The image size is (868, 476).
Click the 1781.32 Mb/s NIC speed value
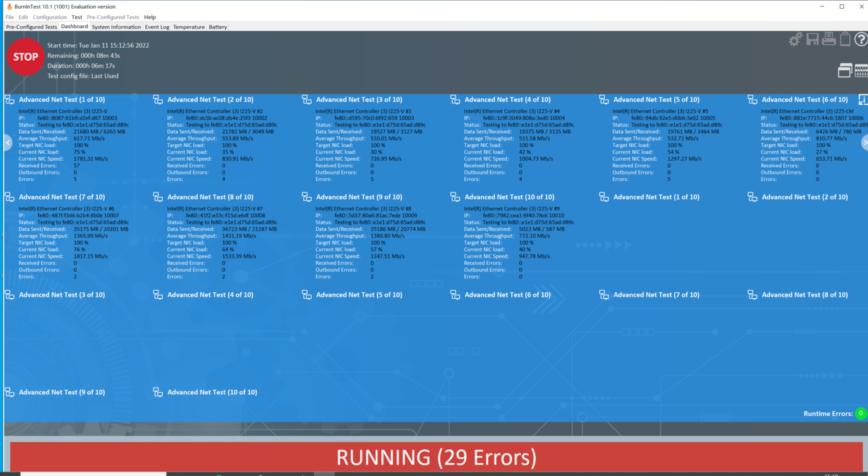point(91,158)
